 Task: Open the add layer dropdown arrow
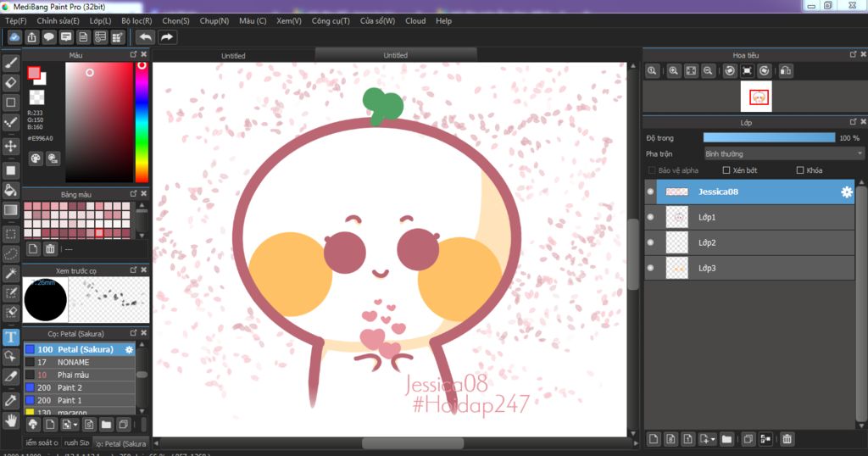coord(712,439)
